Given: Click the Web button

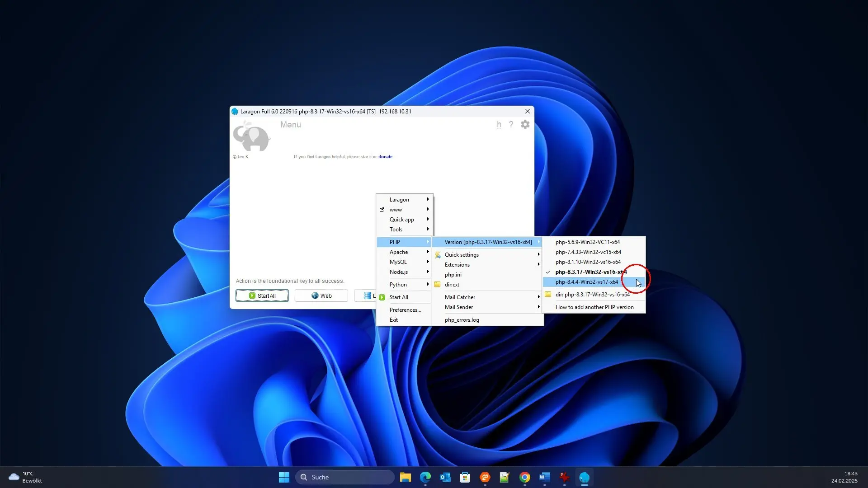Looking at the screenshot, I should [321, 296].
